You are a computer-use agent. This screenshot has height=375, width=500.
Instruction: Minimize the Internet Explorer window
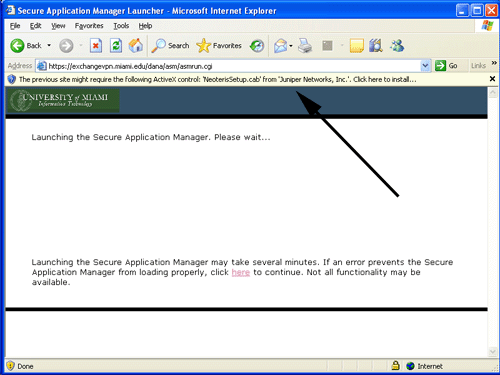point(462,10)
